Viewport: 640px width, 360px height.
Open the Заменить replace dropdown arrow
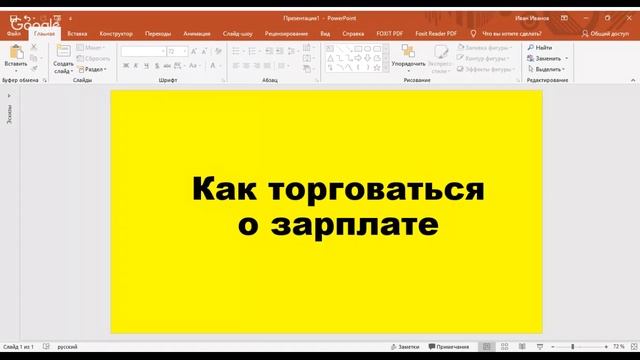(x=567, y=58)
